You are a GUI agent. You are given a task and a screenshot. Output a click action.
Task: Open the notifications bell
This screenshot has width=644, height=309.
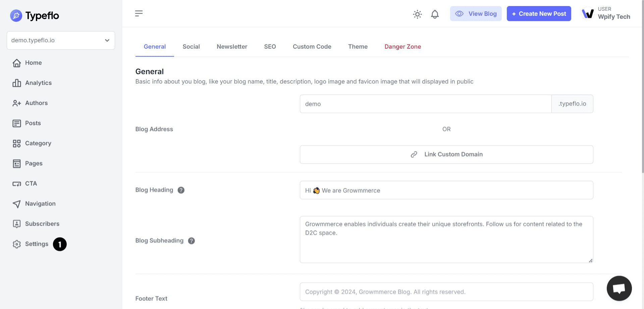[435, 14]
